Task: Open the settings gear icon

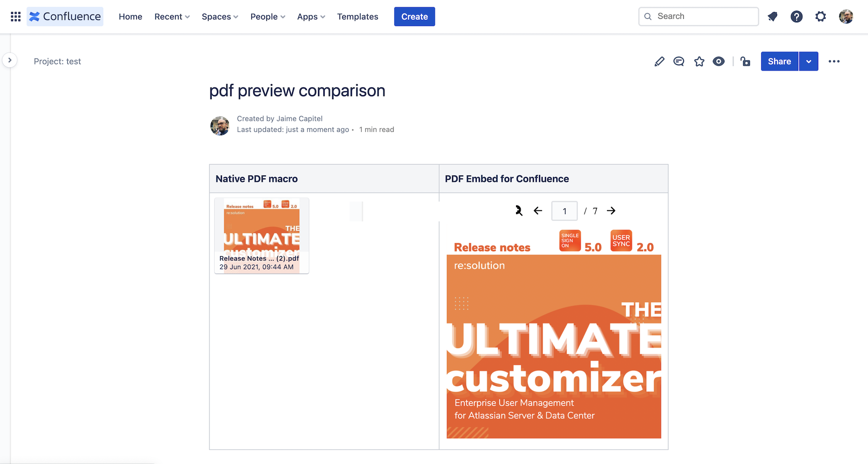Action: (x=821, y=16)
